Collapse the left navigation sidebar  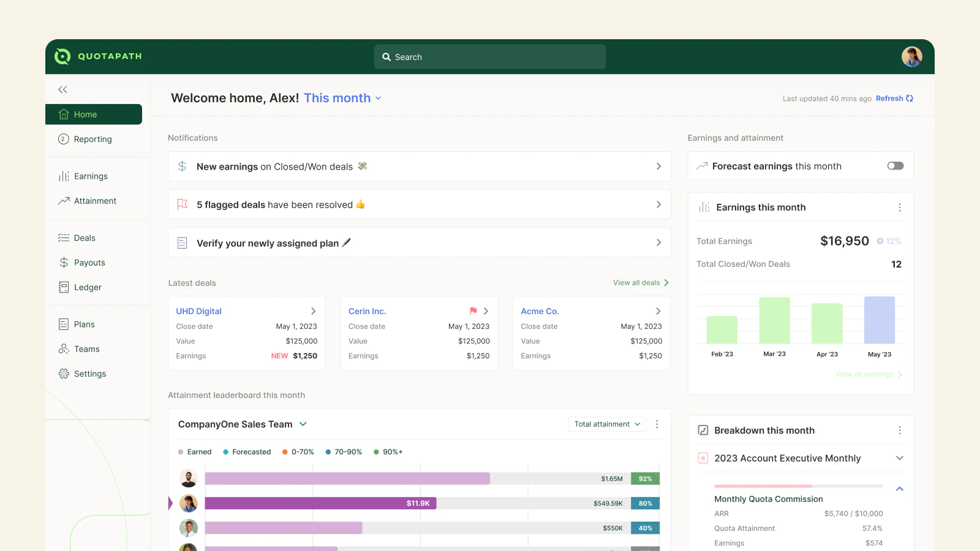click(62, 89)
